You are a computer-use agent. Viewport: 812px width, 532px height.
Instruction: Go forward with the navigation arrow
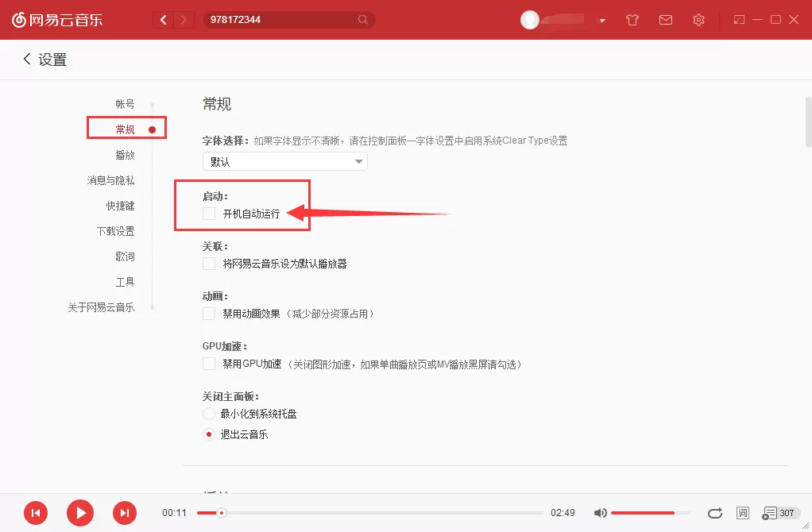[184, 20]
